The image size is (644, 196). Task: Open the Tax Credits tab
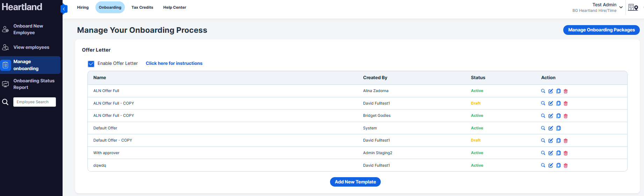click(142, 7)
